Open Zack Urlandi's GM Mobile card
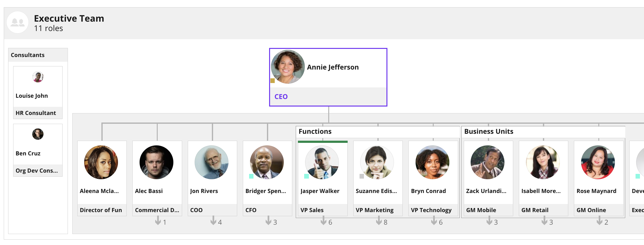 coord(488,178)
